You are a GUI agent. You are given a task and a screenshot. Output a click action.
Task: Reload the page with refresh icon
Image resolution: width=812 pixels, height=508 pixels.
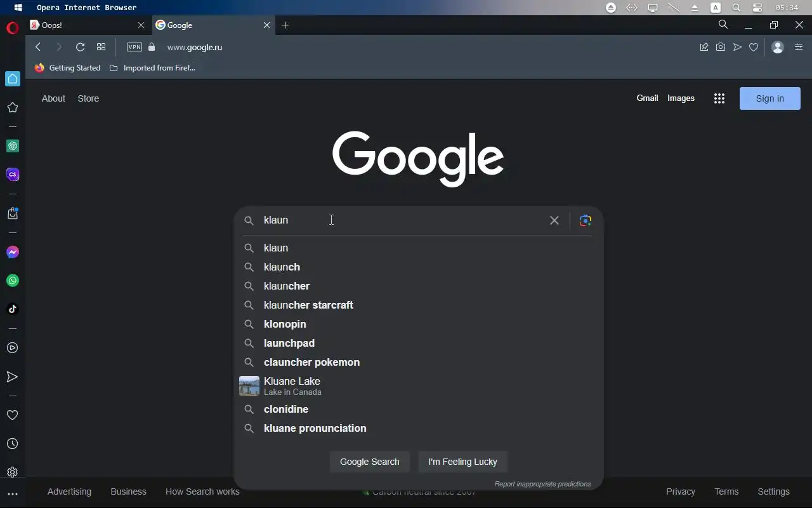(x=80, y=47)
